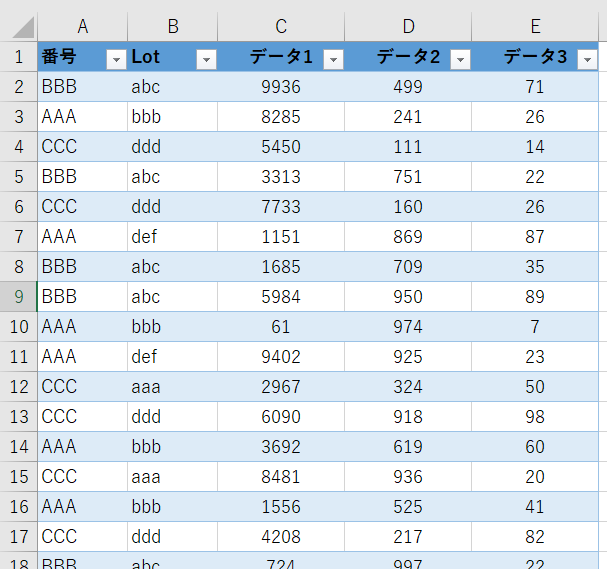Click cell with value 82
Viewport: 607px width, 569px height.
pos(535,537)
